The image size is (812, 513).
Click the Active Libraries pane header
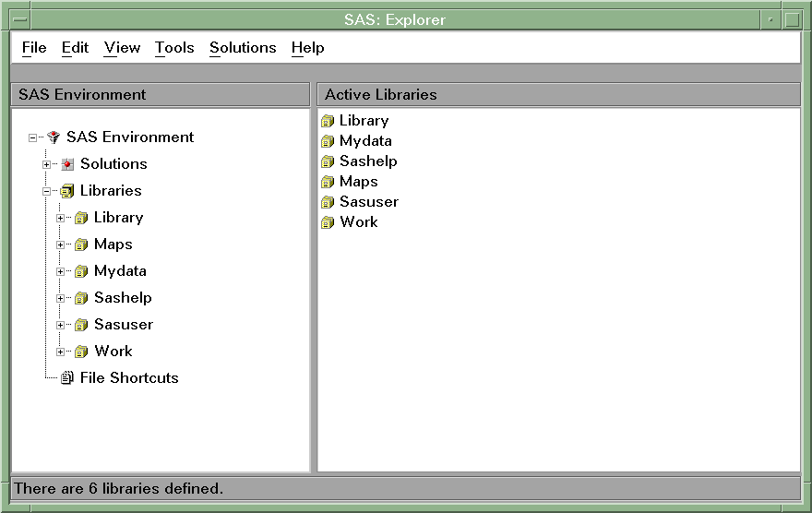pos(559,95)
